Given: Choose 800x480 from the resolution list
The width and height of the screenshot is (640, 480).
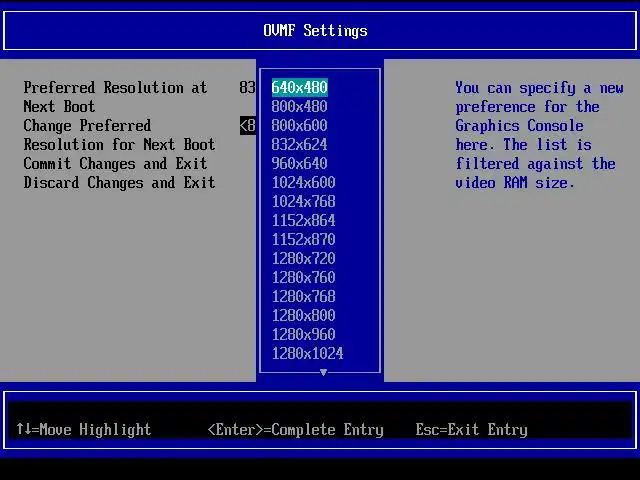Looking at the screenshot, I should (x=300, y=107).
